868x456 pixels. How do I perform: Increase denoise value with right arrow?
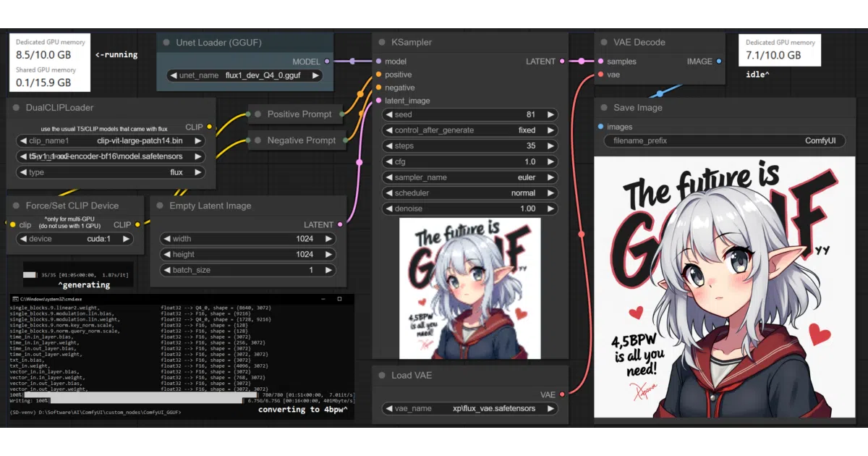(x=551, y=208)
